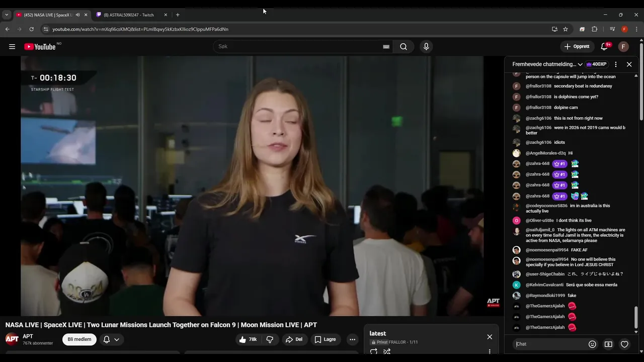Open @codeyoconnor5836 chat username
This screenshot has width=644, height=362.
click(546, 206)
